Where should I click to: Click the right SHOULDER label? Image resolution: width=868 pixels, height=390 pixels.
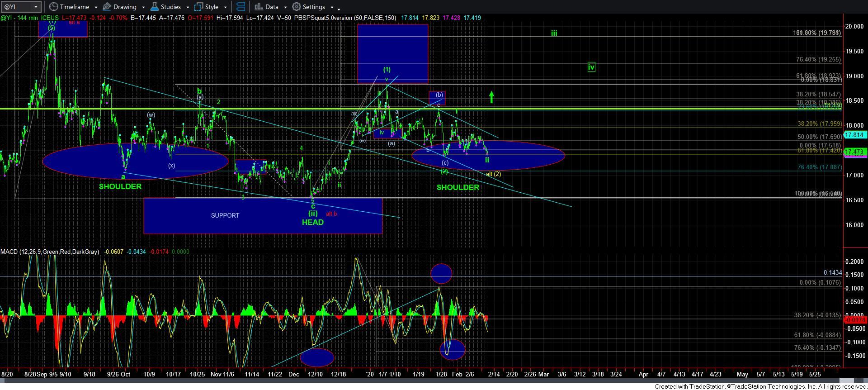pos(458,187)
